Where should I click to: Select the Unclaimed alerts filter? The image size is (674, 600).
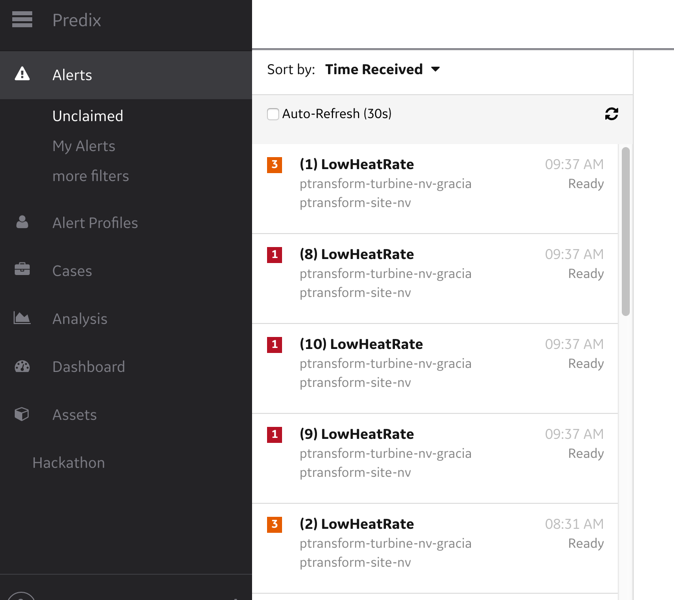[x=88, y=116]
